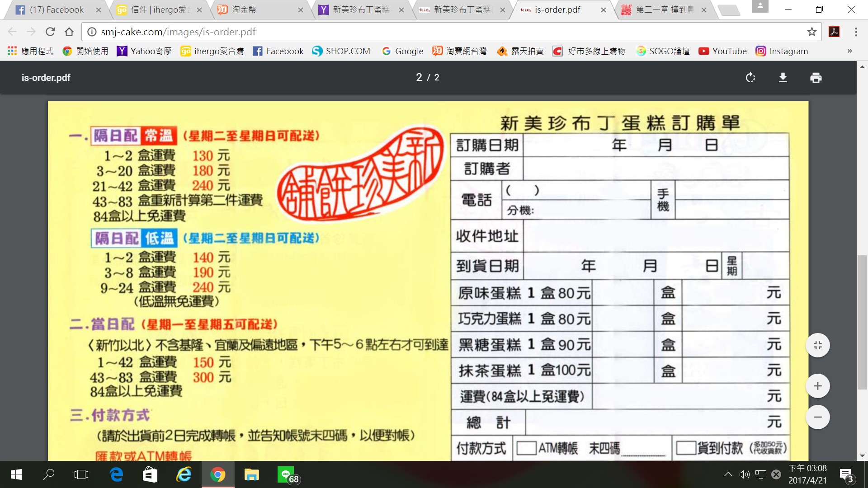The image size is (868, 488).
Task: Open the SHOP.COM bookmark
Action: [341, 51]
